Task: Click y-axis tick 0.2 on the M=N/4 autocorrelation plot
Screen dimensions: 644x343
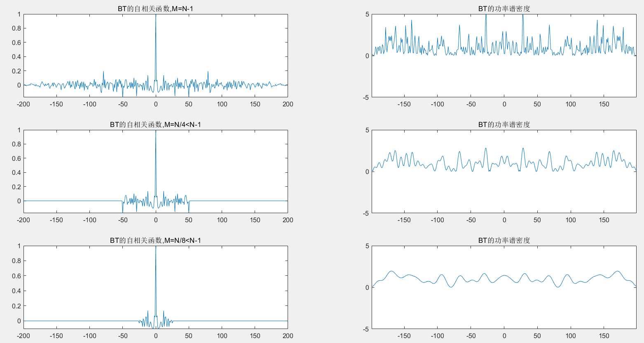Action: 16,187
